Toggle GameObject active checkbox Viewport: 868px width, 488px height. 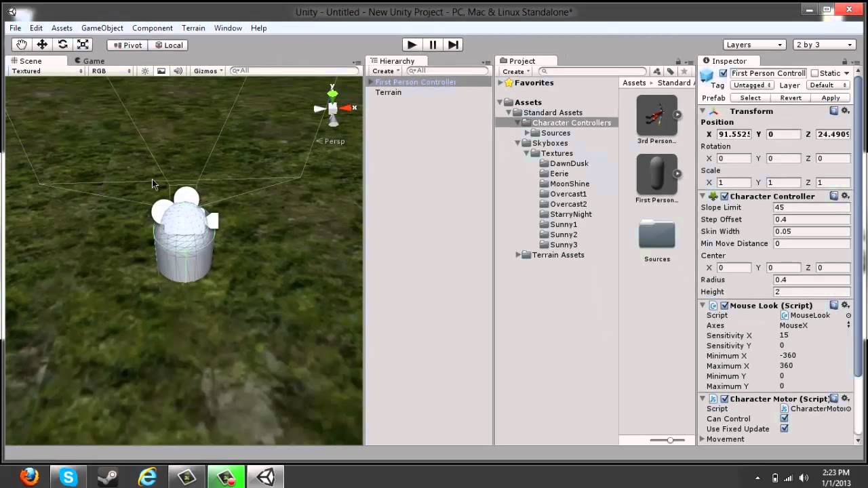(x=723, y=73)
